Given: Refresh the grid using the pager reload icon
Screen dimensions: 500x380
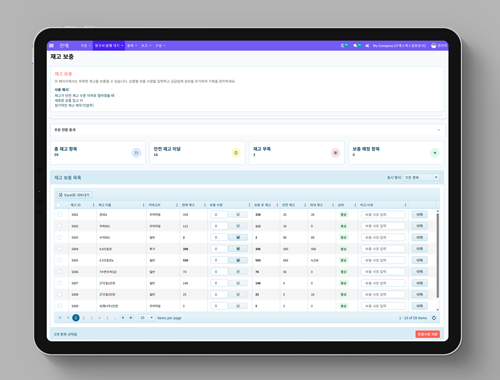Looking at the screenshot, I should point(434,318).
